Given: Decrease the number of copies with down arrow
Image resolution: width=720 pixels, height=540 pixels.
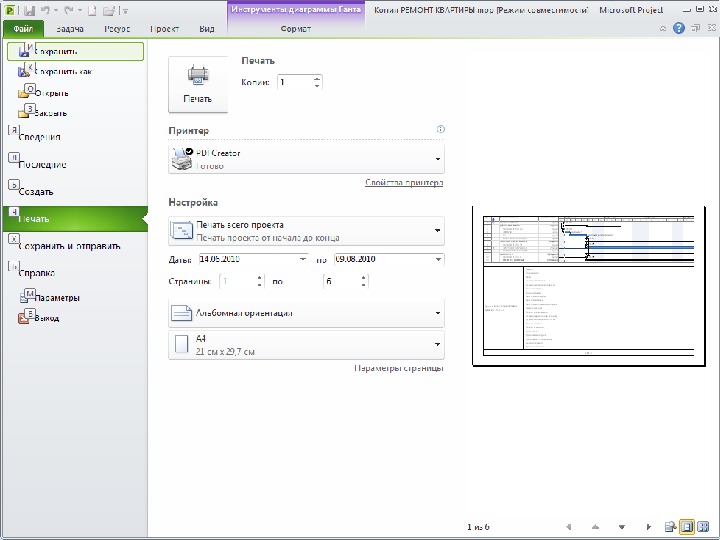Looking at the screenshot, I should pos(317,86).
